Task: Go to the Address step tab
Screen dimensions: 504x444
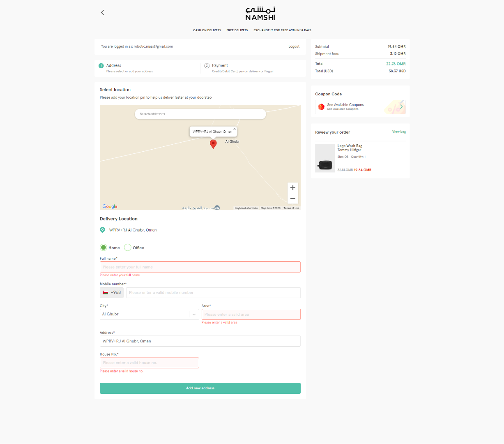Action: (147, 68)
